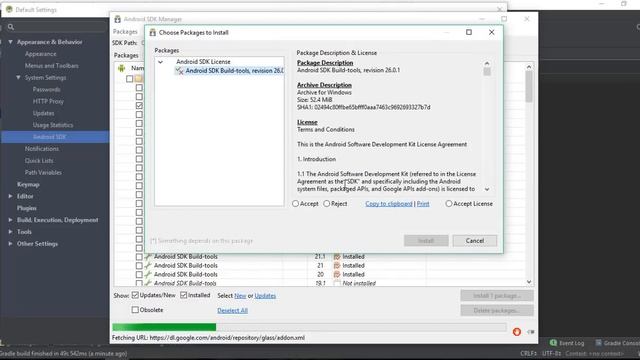Select Updates under System Settings

point(43,113)
